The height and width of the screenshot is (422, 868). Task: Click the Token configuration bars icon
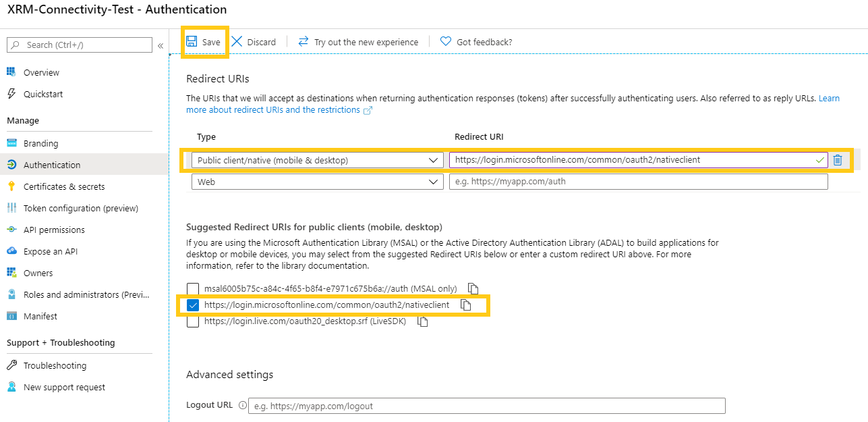[x=11, y=208]
